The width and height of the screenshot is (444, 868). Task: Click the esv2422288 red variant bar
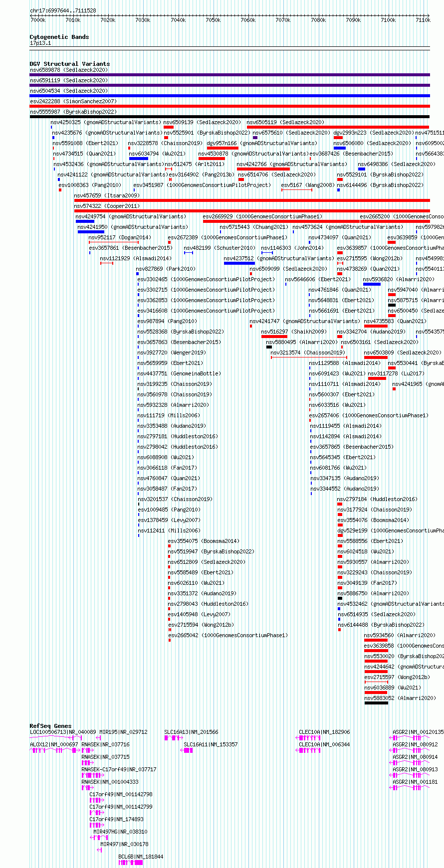click(229, 106)
